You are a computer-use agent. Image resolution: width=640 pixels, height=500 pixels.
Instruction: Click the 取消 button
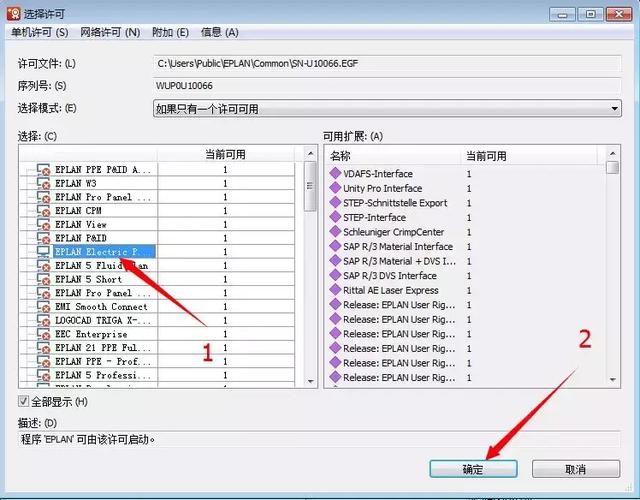(x=576, y=469)
